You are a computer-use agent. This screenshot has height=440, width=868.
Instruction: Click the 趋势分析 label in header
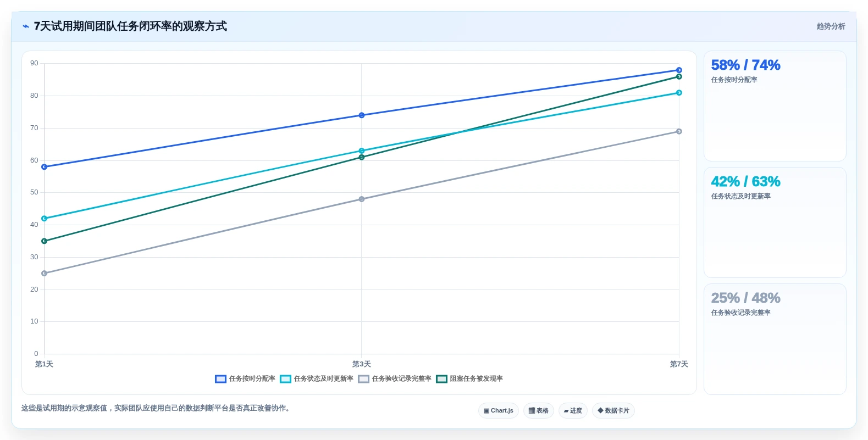[831, 26]
